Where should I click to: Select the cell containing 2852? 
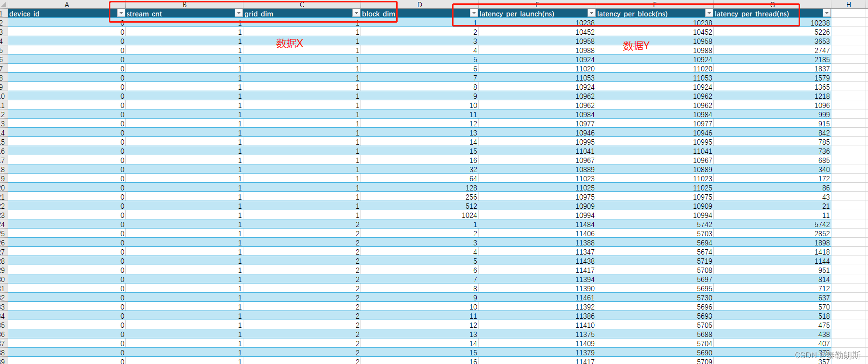click(x=772, y=233)
